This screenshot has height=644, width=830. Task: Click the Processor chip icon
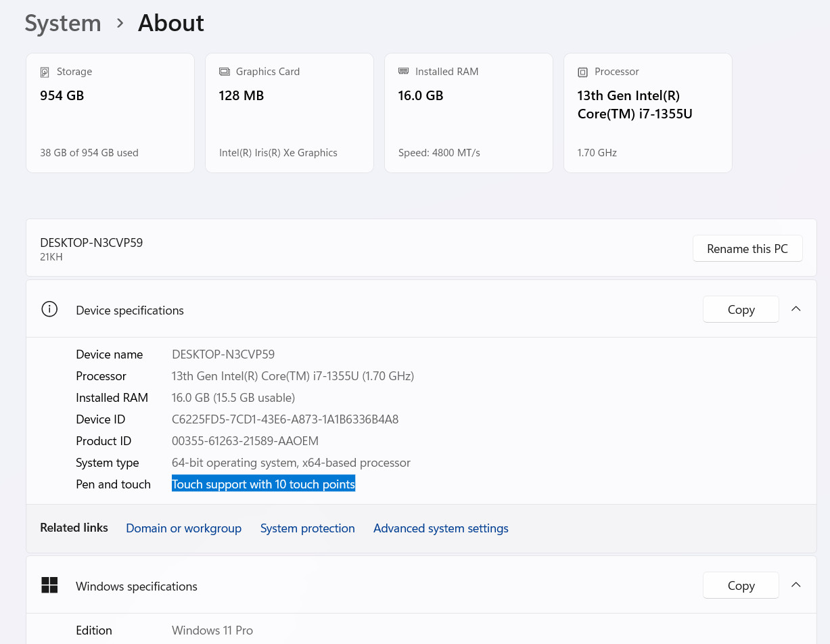click(x=582, y=72)
